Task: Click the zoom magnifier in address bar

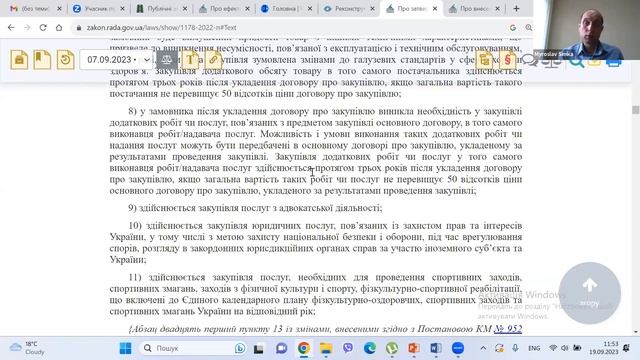Action: [x=529, y=27]
